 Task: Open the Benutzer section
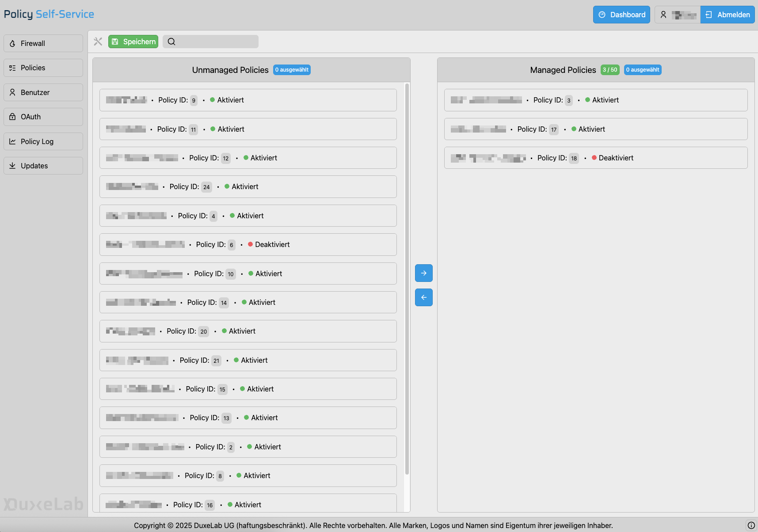(x=43, y=92)
